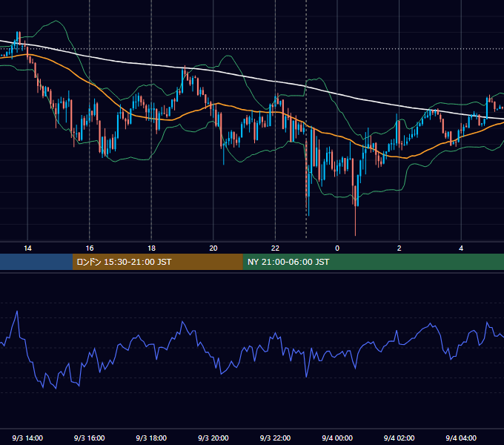Viewport: 504px width, 445px height.
Task: Click the 22 hour axis label
Action: (x=275, y=248)
